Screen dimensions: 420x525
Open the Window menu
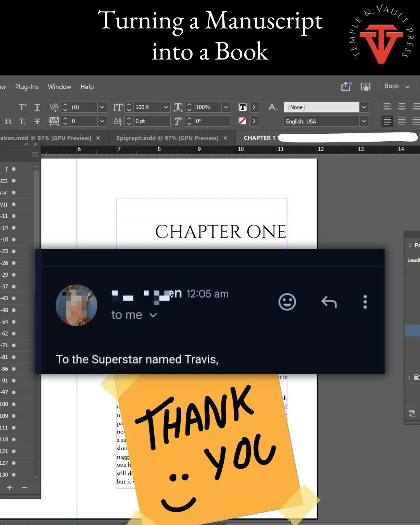[59, 87]
